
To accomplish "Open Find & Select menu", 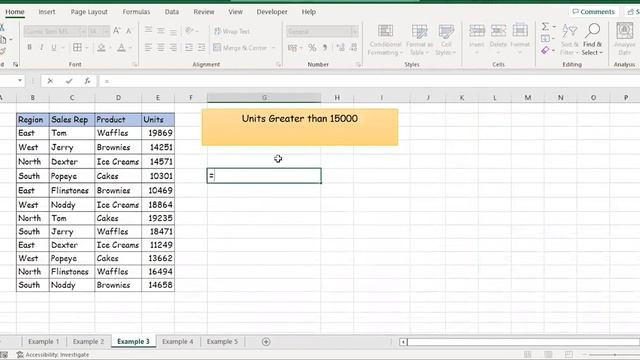I will coord(593,40).
